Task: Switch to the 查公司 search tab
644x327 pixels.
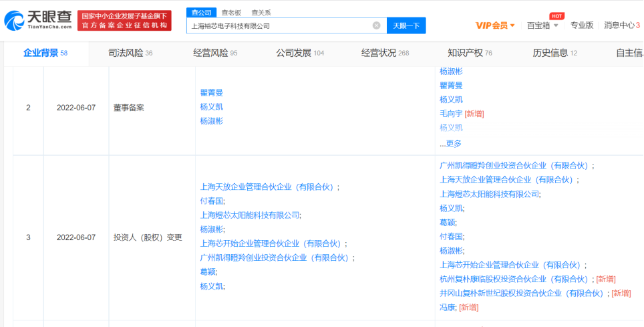Action: click(x=201, y=13)
